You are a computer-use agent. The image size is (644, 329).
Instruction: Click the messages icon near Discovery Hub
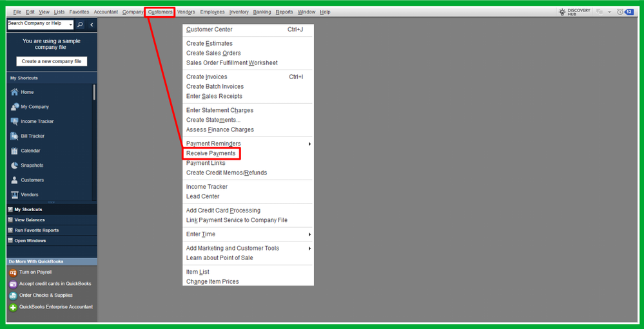pyautogui.click(x=600, y=12)
